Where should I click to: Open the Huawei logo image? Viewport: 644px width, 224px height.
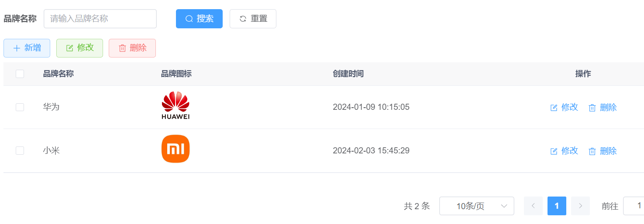tap(176, 105)
